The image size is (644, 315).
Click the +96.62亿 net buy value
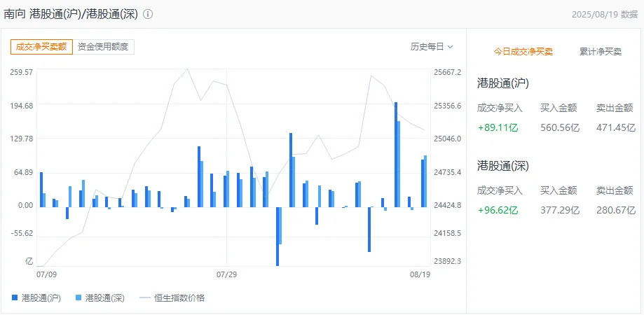pyautogui.click(x=498, y=211)
